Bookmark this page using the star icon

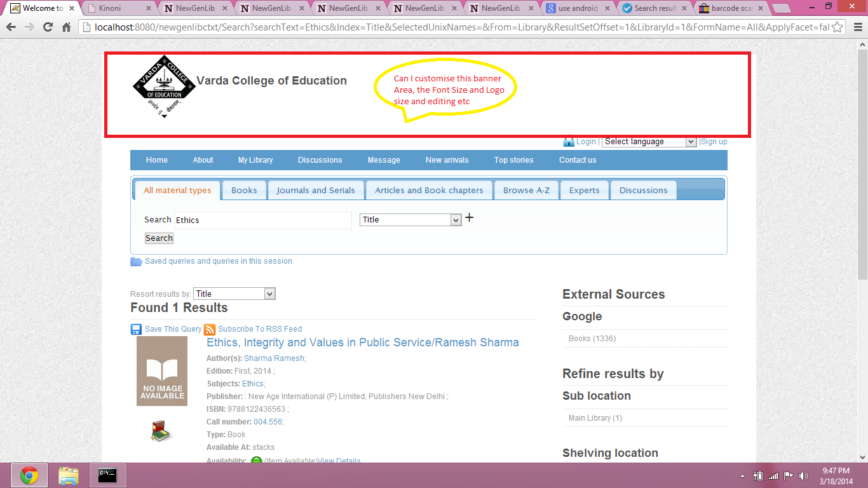click(837, 27)
